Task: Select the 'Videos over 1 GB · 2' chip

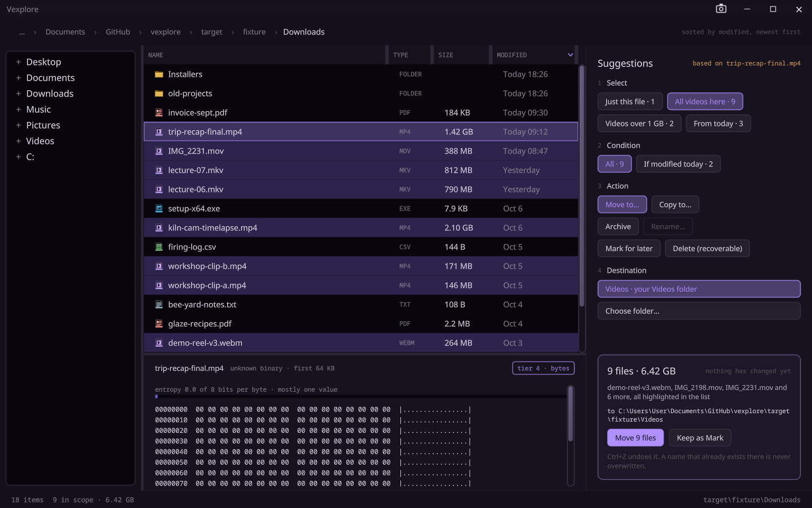Action: point(639,124)
